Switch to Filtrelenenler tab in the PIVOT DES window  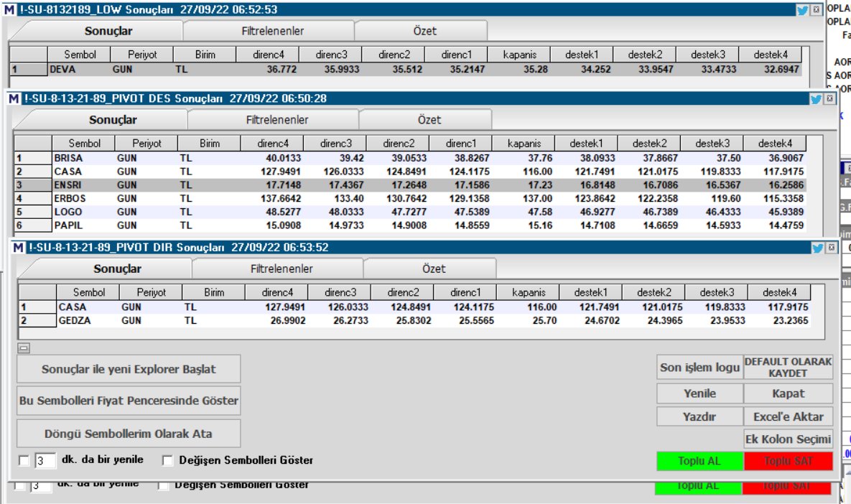(276, 120)
